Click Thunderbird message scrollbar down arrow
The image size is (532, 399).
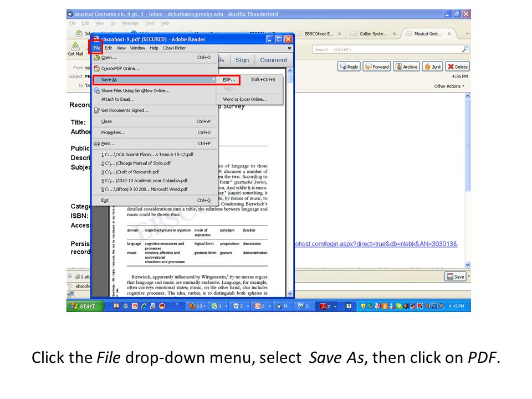pos(468,265)
